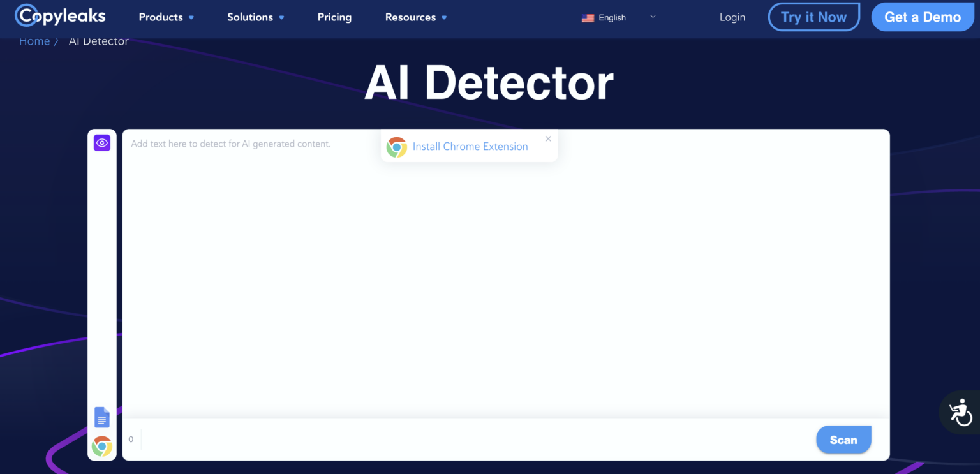Click Try it Now

(813, 17)
